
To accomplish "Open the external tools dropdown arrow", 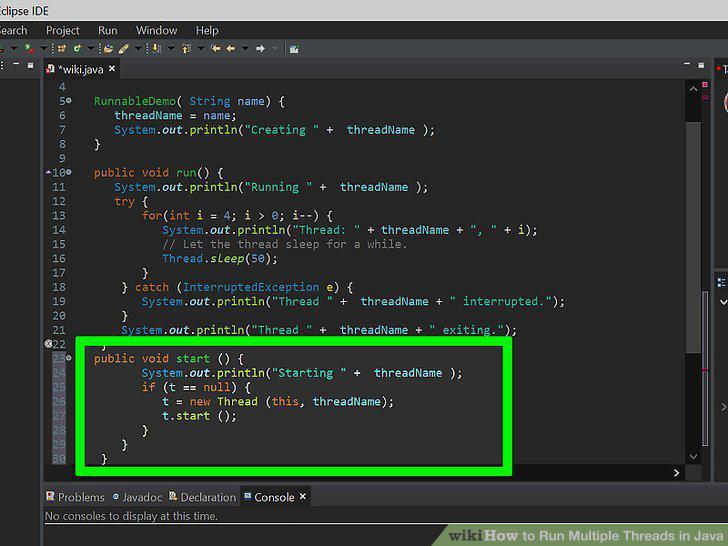I will coord(44,48).
